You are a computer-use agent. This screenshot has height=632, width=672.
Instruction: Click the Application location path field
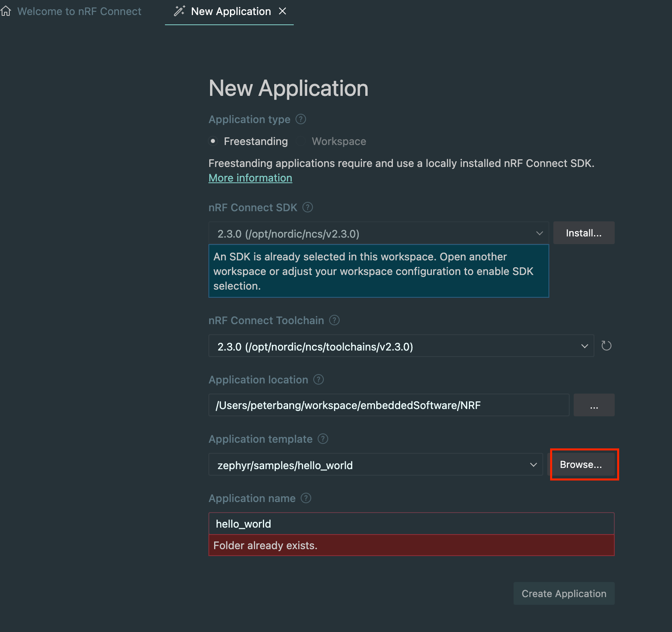pyautogui.click(x=389, y=405)
